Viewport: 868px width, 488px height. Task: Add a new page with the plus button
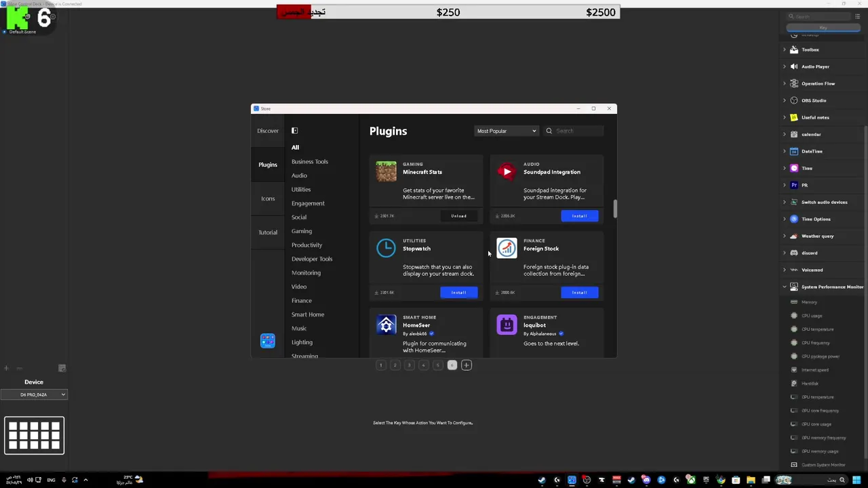466,365
